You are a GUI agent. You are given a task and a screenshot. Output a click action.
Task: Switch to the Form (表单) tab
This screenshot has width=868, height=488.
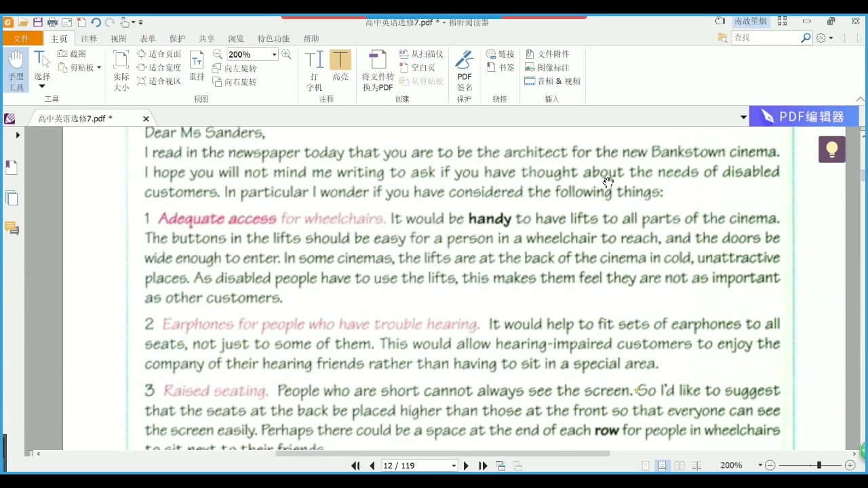pyautogui.click(x=148, y=39)
